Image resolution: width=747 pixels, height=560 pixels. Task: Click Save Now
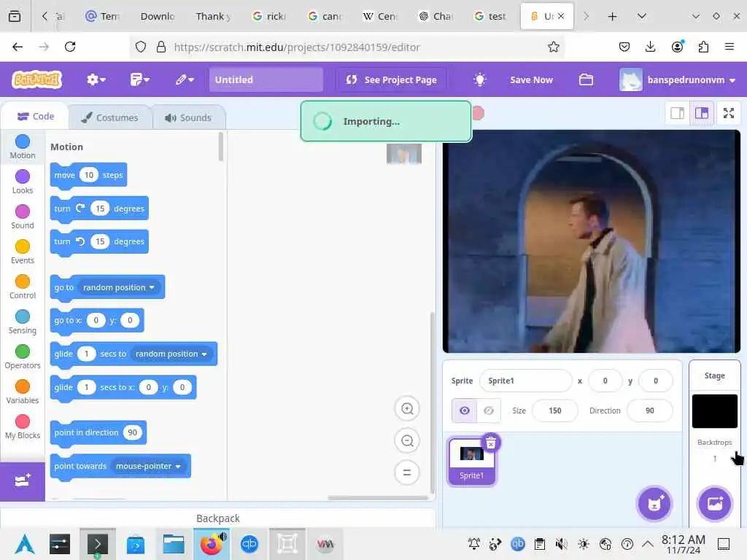pyautogui.click(x=531, y=79)
